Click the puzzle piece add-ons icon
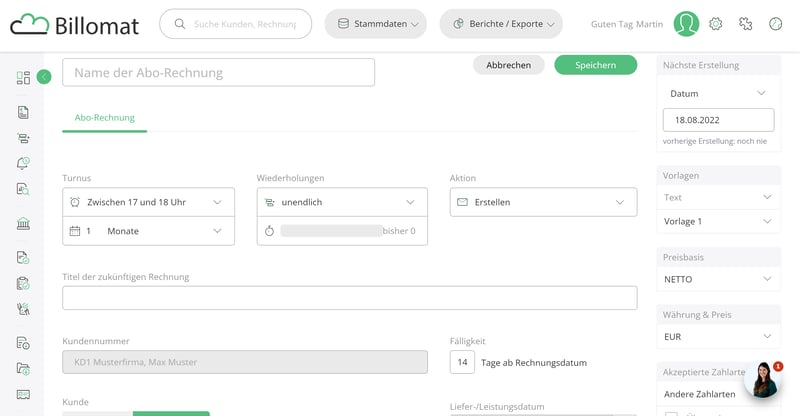 pyautogui.click(x=745, y=24)
